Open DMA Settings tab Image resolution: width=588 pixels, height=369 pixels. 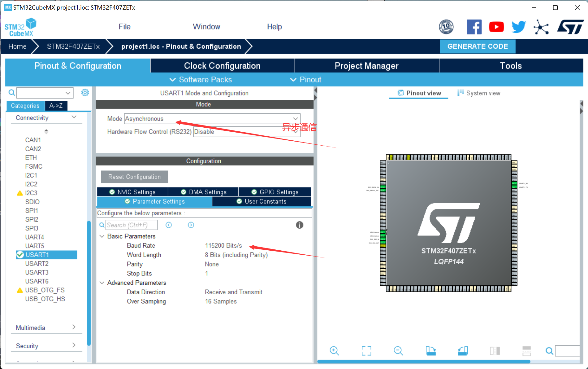203,192
